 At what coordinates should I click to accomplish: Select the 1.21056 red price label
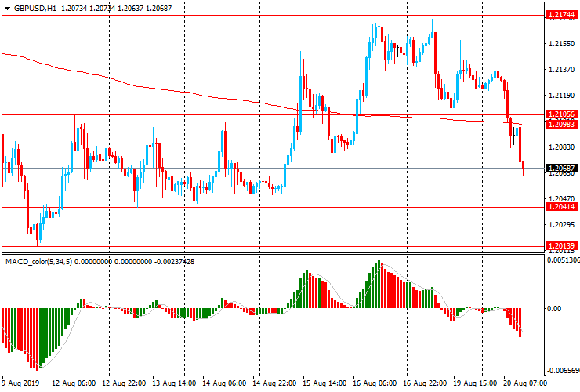(562, 114)
